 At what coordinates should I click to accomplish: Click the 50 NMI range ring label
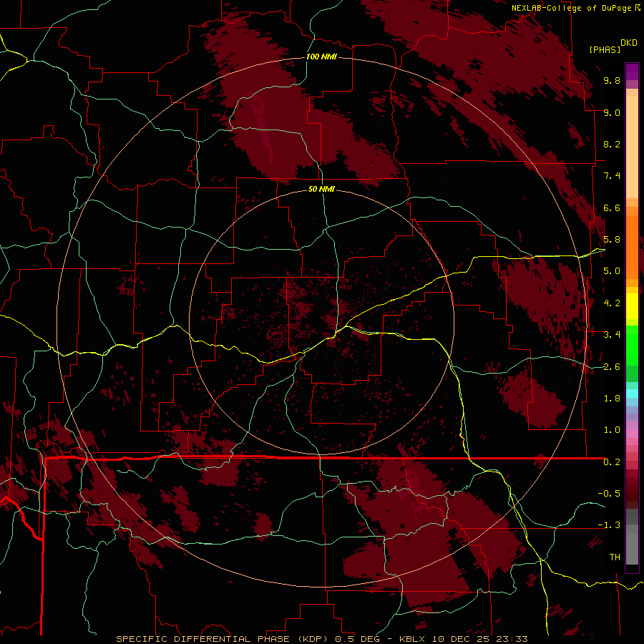321,190
